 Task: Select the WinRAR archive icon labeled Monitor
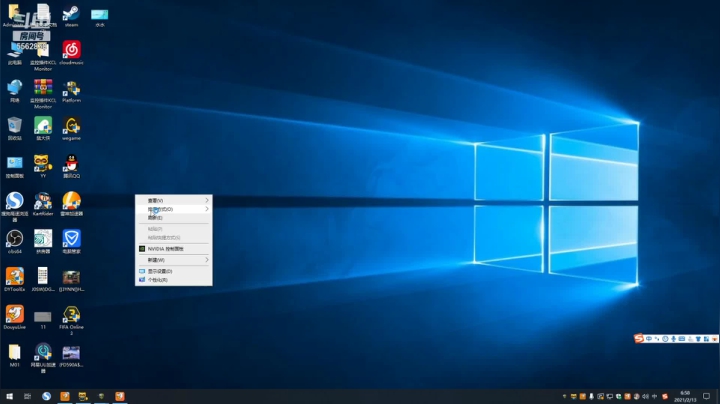(x=43, y=94)
